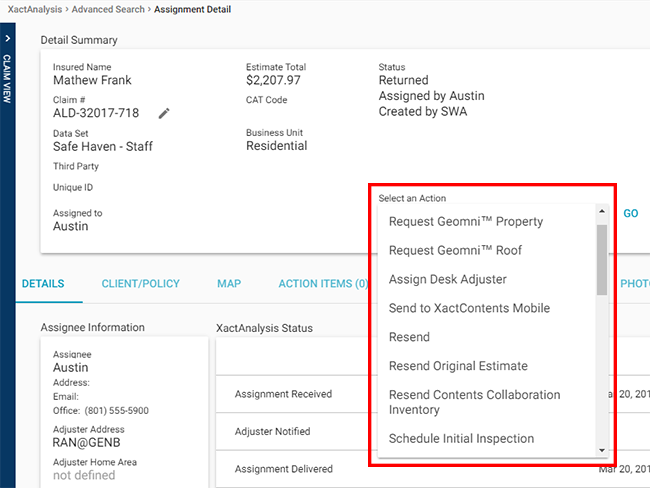Select Resend Contents Collaboration Inventory

coord(474,402)
